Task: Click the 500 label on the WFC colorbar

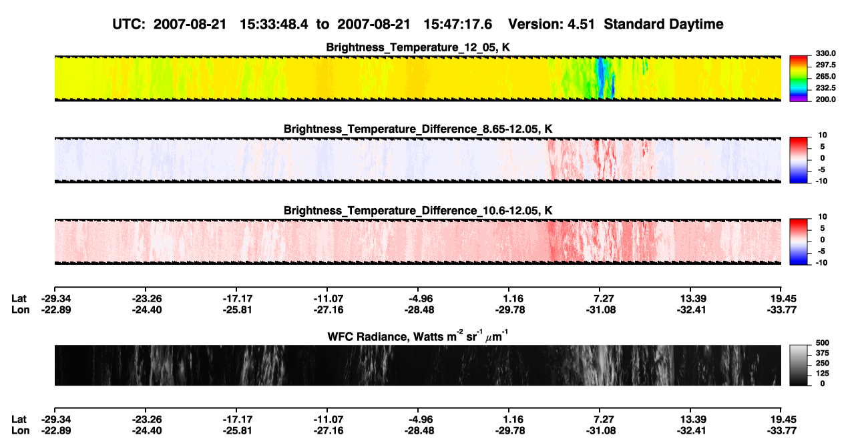Action: (823, 342)
